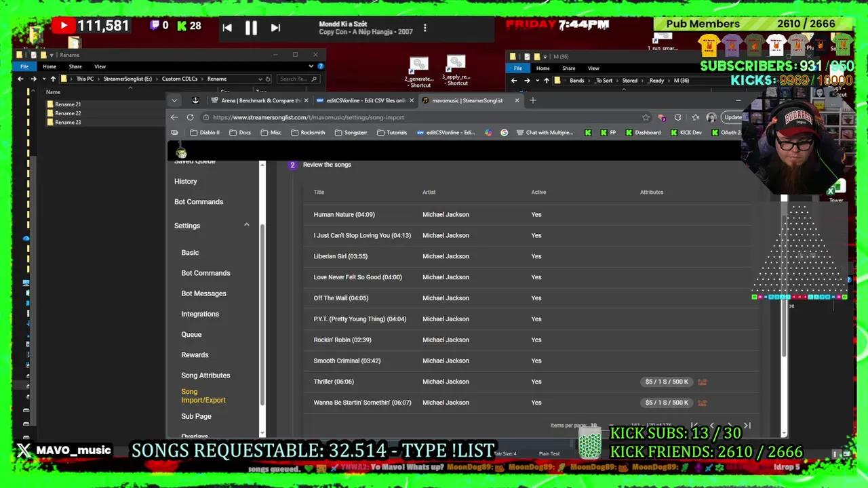Image resolution: width=868 pixels, height=488 pixels.
Task: Close the editCSVonline tab
Action: [411, 100]
